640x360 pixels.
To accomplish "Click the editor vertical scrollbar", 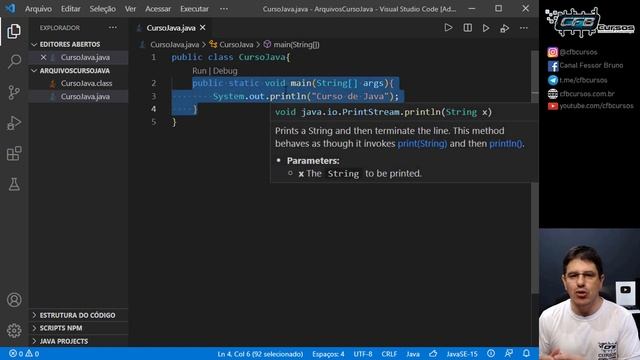I will click(535, 171).
